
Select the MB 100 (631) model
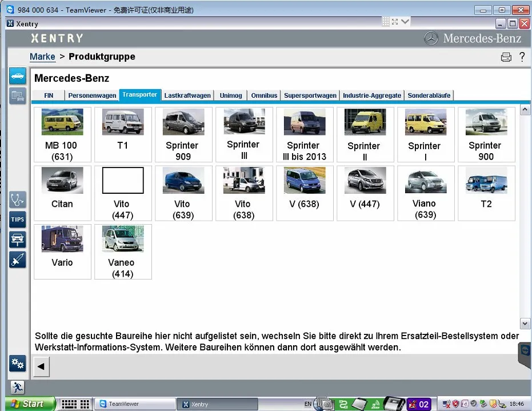[62, 135]
